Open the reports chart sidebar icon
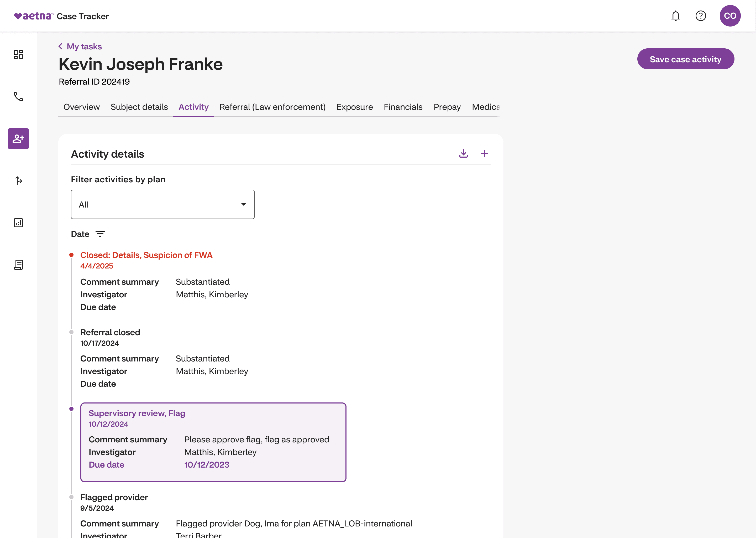The height and width of the screenshot is (538, 756). tap(18, 223)
